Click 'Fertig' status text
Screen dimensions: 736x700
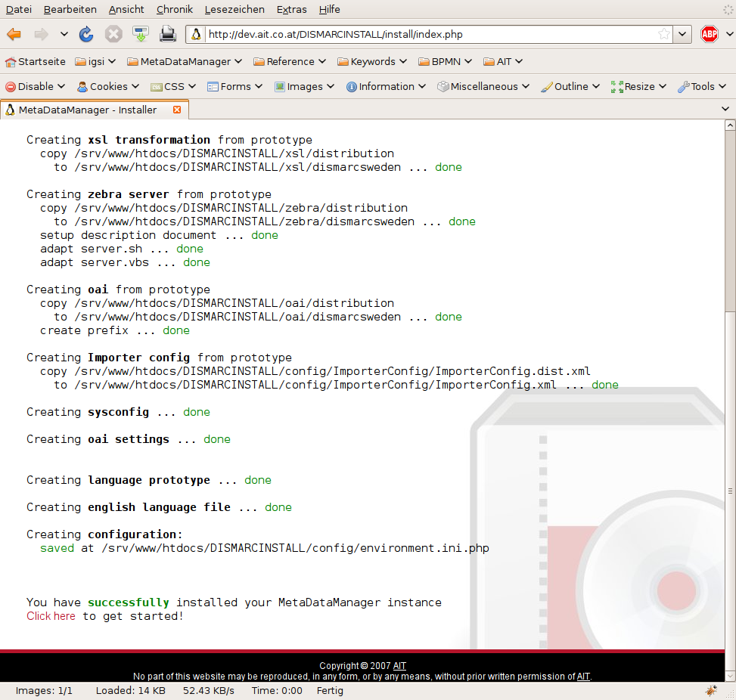pyautogui.click(x=330, y=691)
